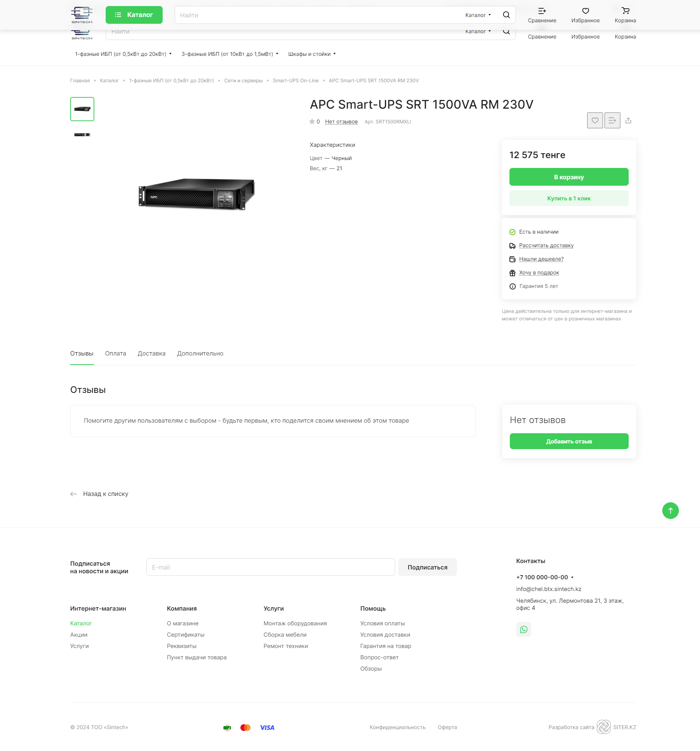Open footer Акции link

click(x=78, y=635)
